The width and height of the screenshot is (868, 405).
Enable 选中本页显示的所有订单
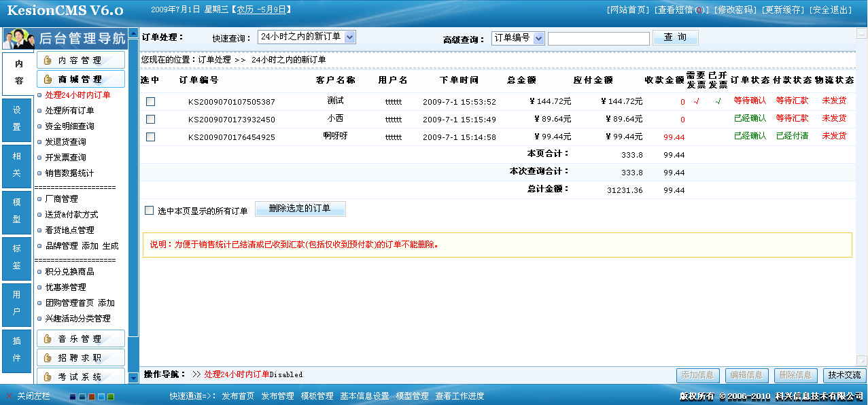tap(150, 209)
